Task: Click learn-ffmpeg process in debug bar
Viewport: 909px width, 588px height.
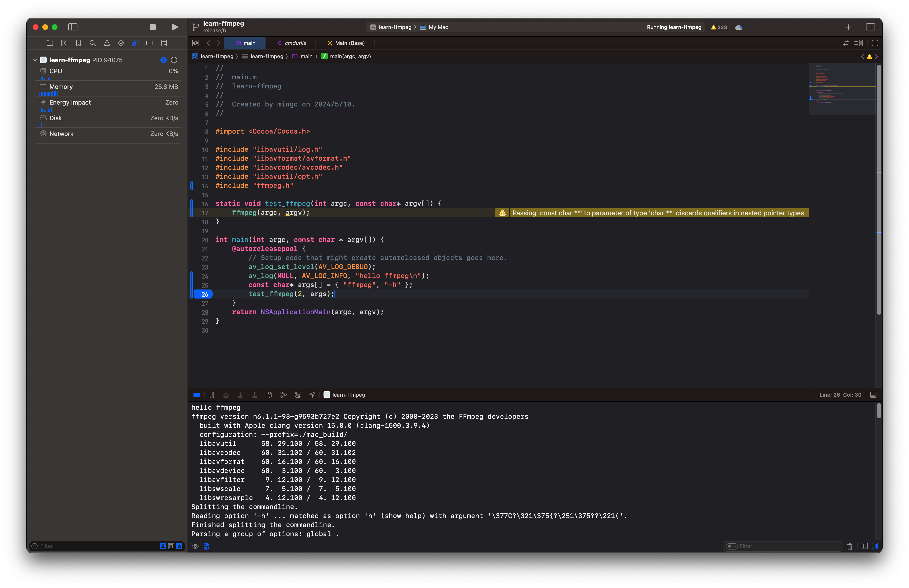Action: point(344,395)
